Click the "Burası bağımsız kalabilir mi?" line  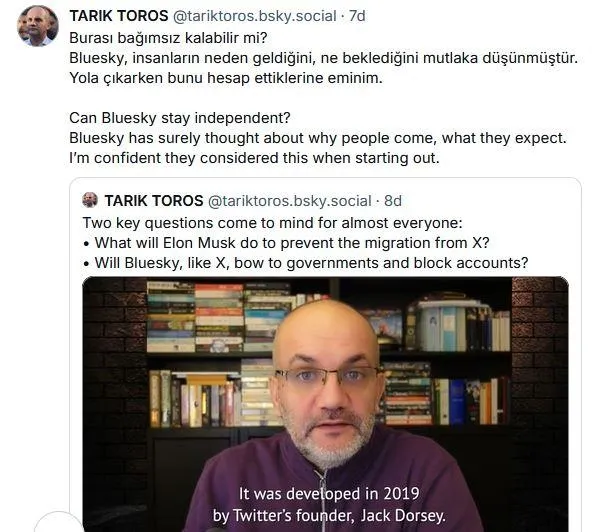168,38
